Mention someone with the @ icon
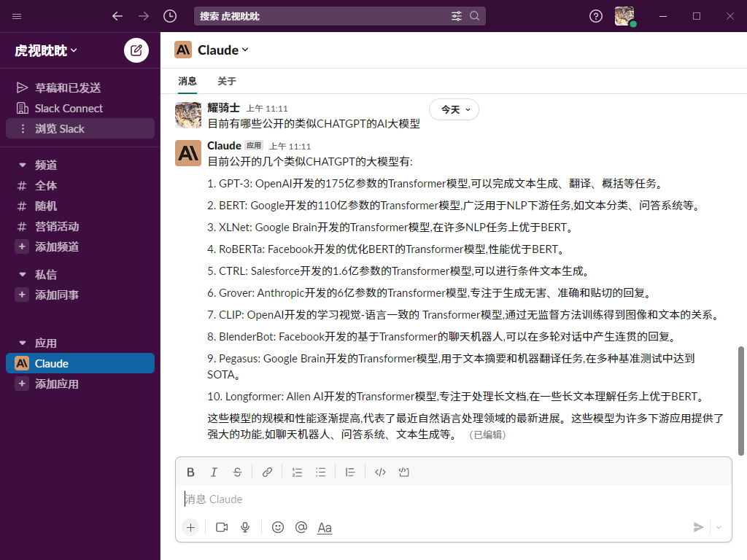747x560 pixels. pyautogui.click(x=301, y=527)
